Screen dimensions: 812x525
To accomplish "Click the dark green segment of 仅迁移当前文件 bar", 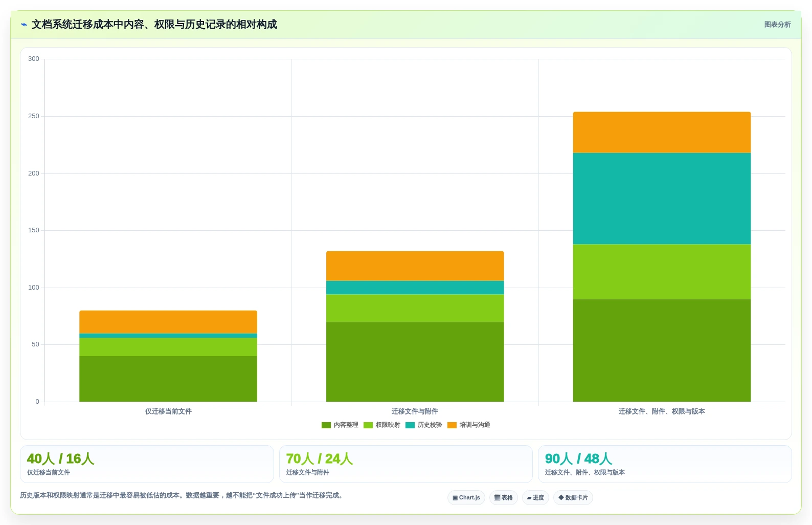I will [168, 379].
